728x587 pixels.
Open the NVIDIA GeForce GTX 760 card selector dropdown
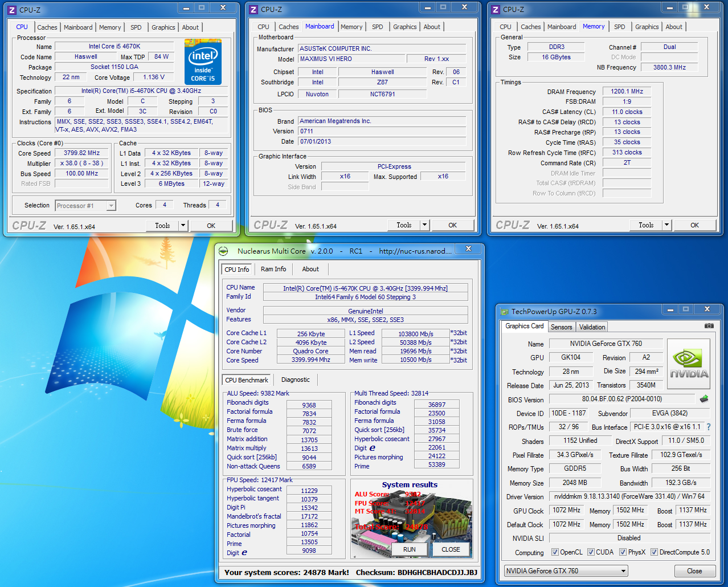(624, 571)
